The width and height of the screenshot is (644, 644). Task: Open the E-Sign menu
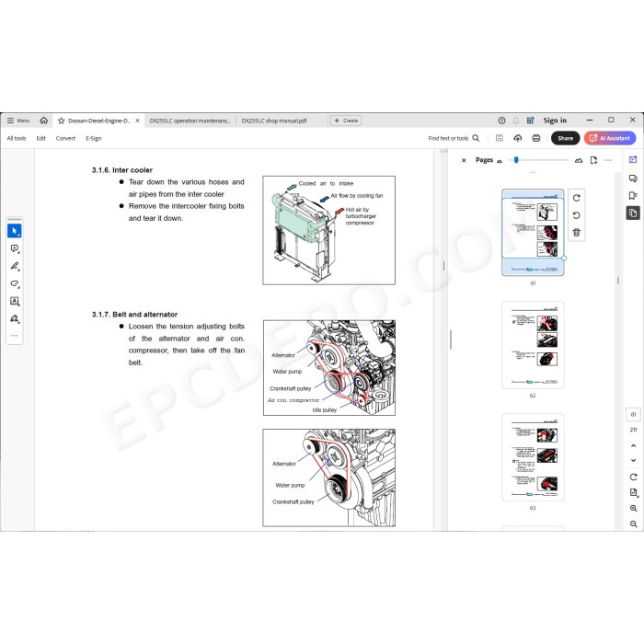pos(94,138)
